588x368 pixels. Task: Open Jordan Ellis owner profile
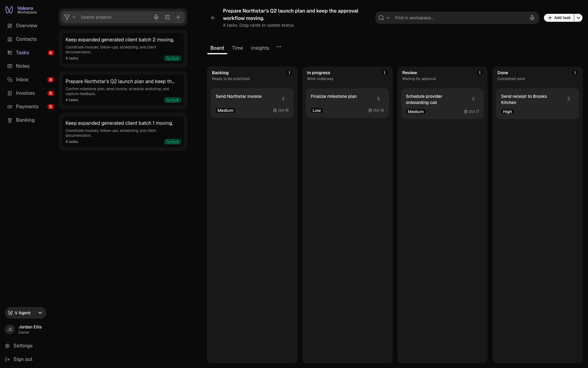pyautogui.click(x=24, y=329)
